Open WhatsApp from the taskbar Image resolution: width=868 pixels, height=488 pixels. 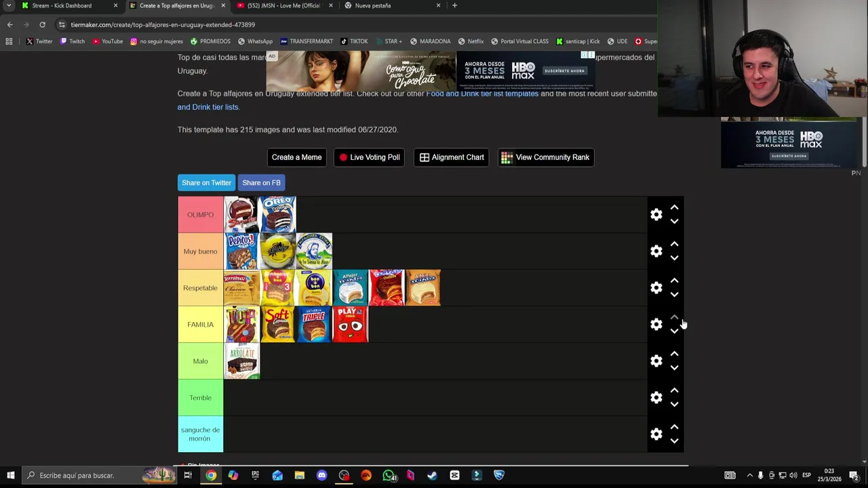click(389, 475)
